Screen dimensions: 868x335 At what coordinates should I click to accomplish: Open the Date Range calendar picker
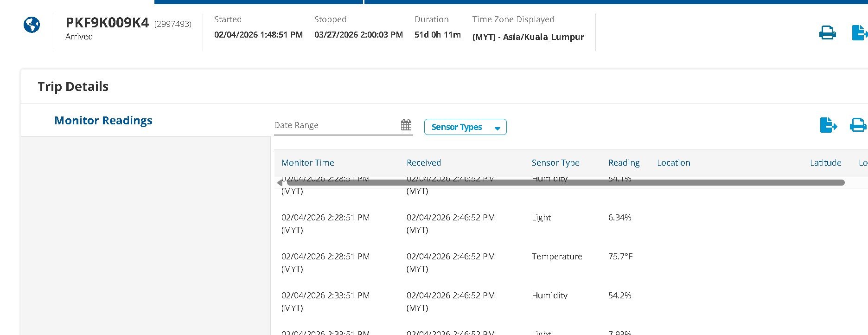point(406,125)
